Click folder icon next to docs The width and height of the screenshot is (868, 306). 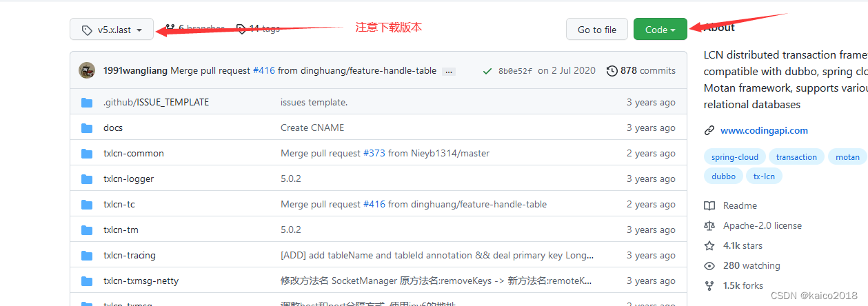(x=87, y=127)
